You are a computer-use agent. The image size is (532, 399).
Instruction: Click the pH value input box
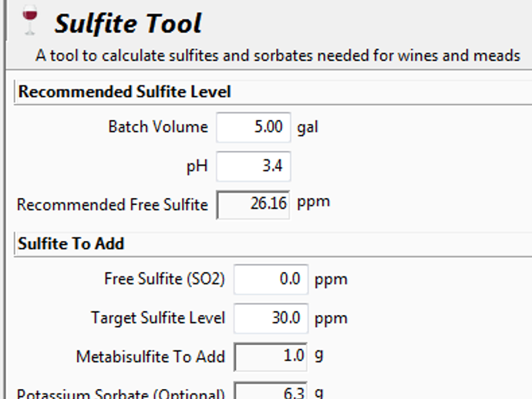pyautogui.click(x=253, y=166)
